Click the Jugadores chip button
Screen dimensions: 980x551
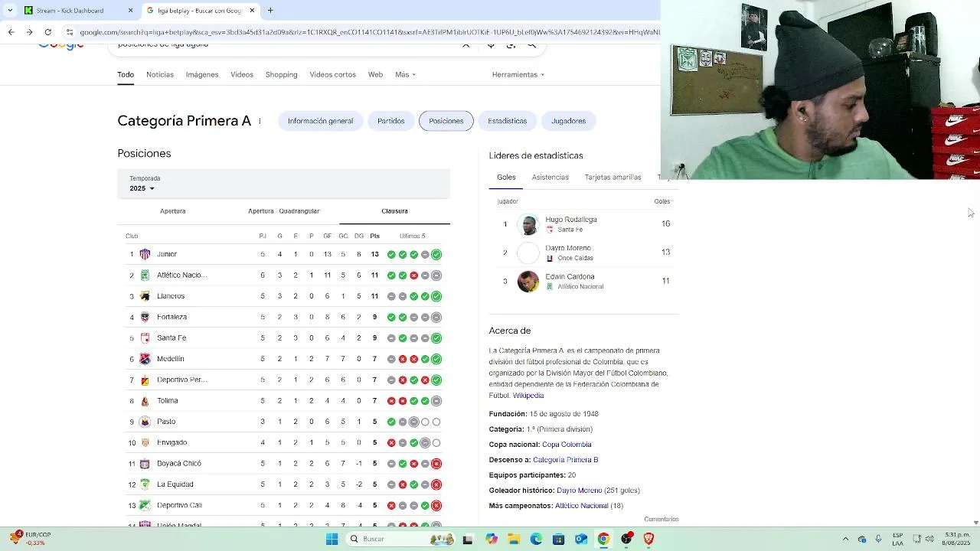(568, 121)
